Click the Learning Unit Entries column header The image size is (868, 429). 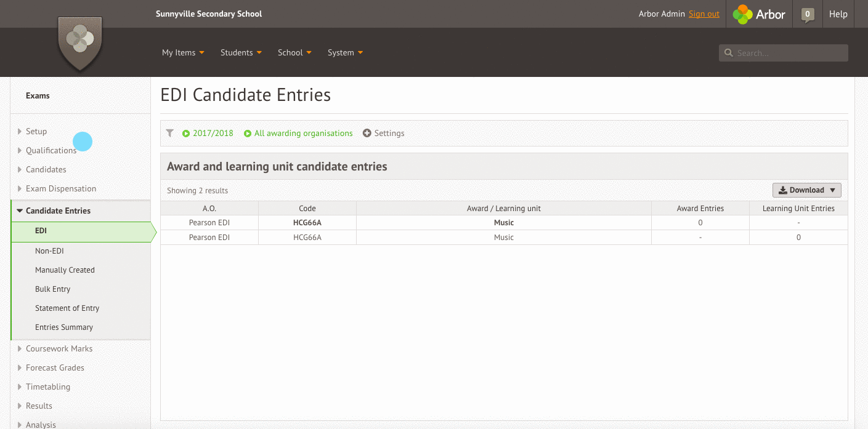coord(798,209)
